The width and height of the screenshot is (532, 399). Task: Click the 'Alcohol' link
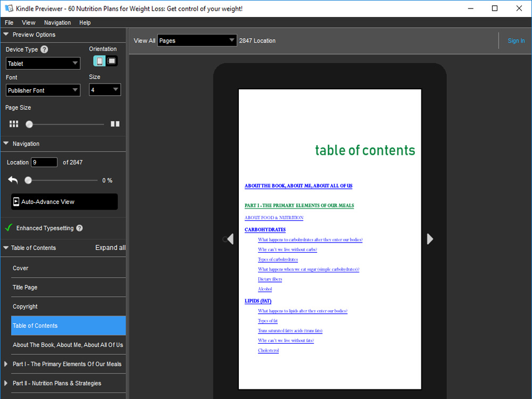pyautogui.click(x=264, y=289)
